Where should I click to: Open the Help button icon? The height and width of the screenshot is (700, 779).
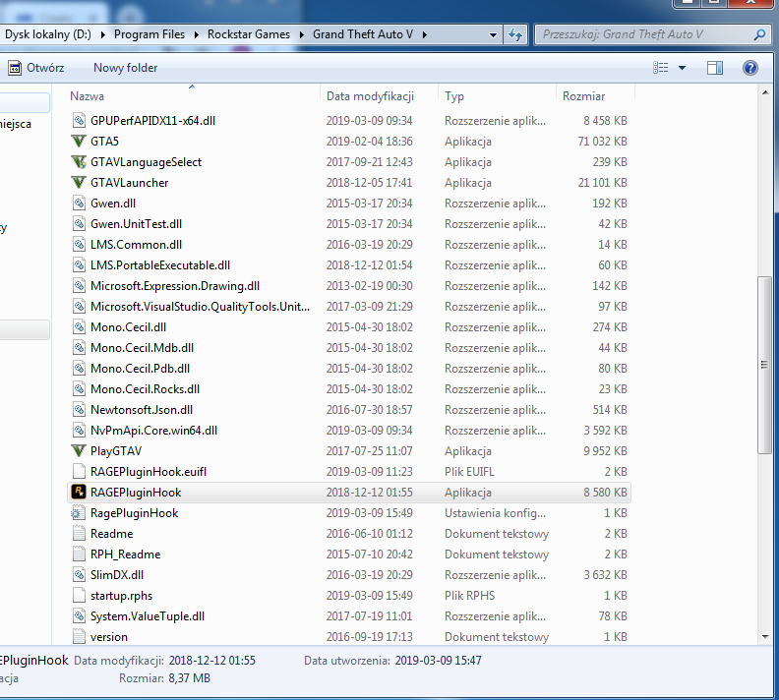[750, 68]
